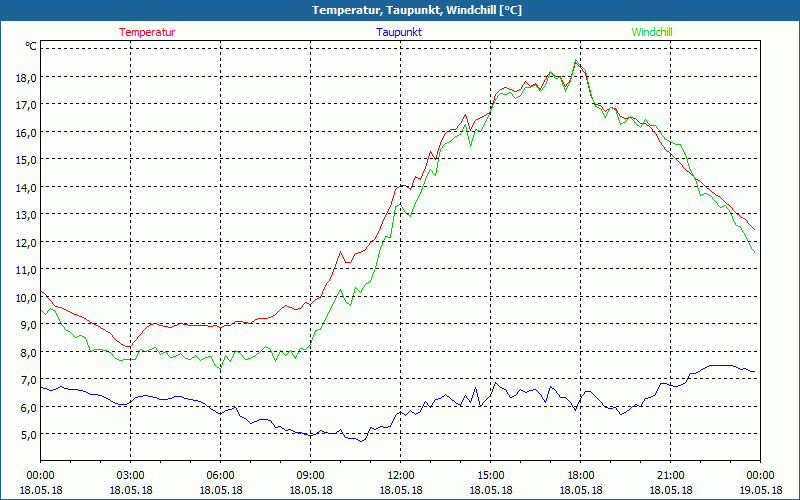This screenshot has height=500, width=800.
Task: Click the 21:00 time axis label
Action: coord(670,476)
